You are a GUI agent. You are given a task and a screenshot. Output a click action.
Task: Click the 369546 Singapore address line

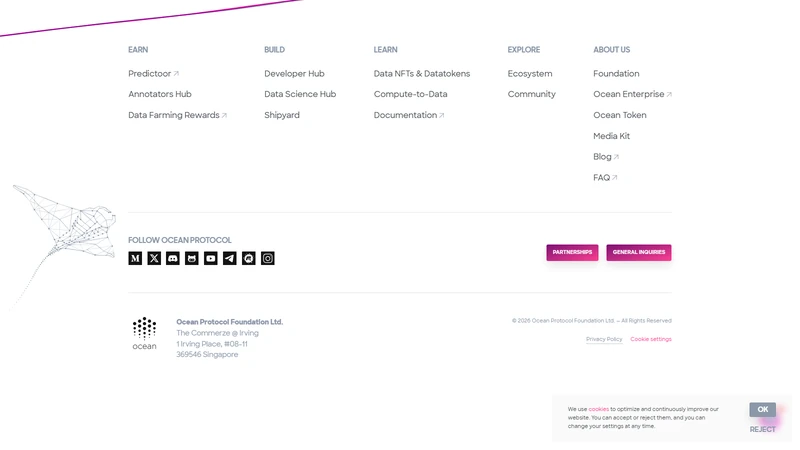(207, 355)
